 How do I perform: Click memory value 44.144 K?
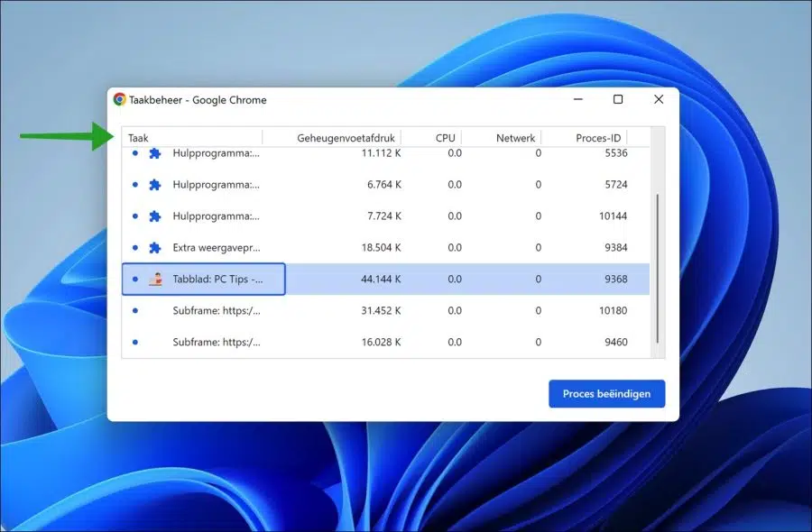pyautogui.click(x=381, y=279)
